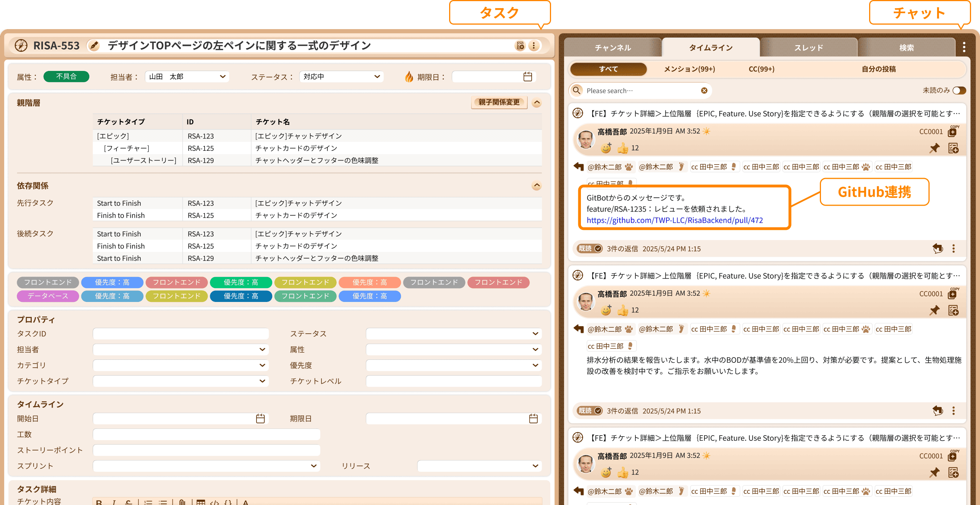Click the pin icon on first chat message

[934, 148]
